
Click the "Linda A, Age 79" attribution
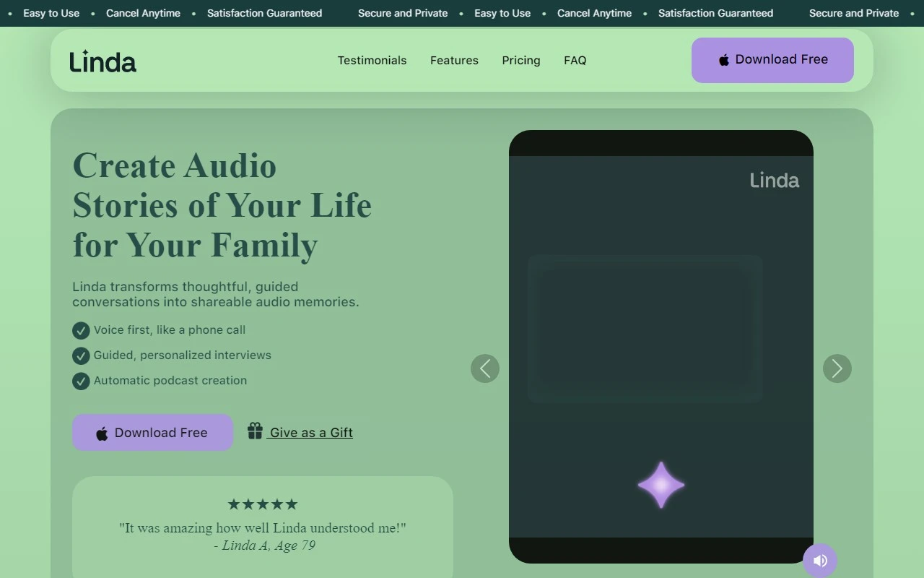265,545
